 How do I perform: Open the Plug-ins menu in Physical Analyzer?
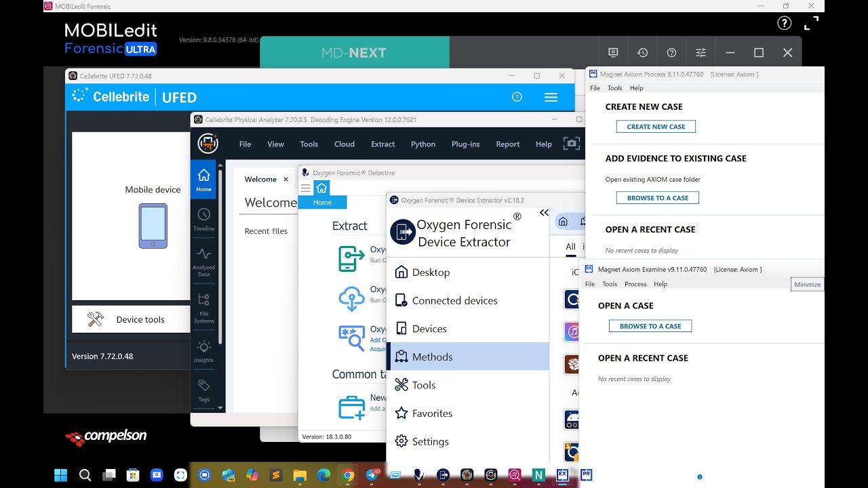tap(465, 144)
